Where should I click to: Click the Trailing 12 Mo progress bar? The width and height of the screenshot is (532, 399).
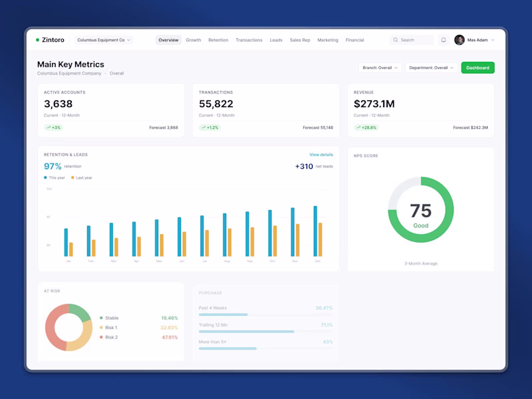pyautogui.click(x=265, y=331)
